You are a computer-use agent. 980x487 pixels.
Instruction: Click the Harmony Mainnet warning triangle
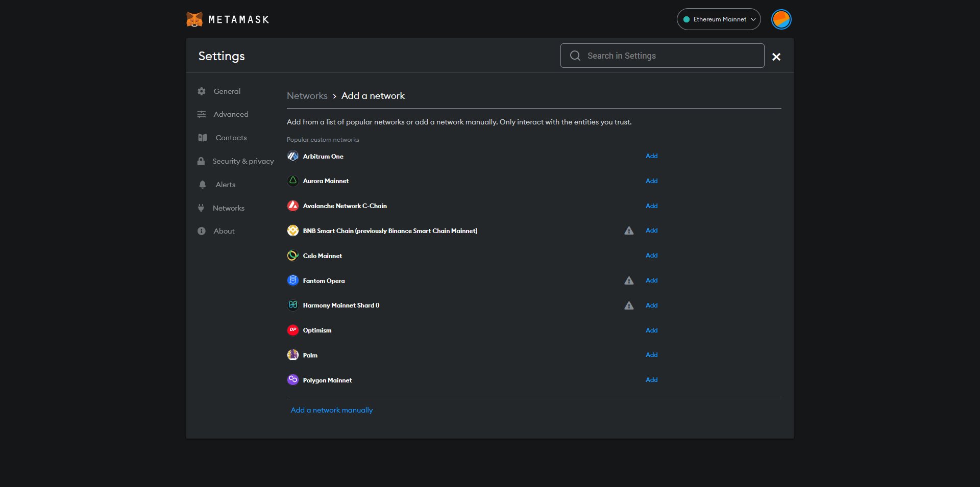pos(629,306)
